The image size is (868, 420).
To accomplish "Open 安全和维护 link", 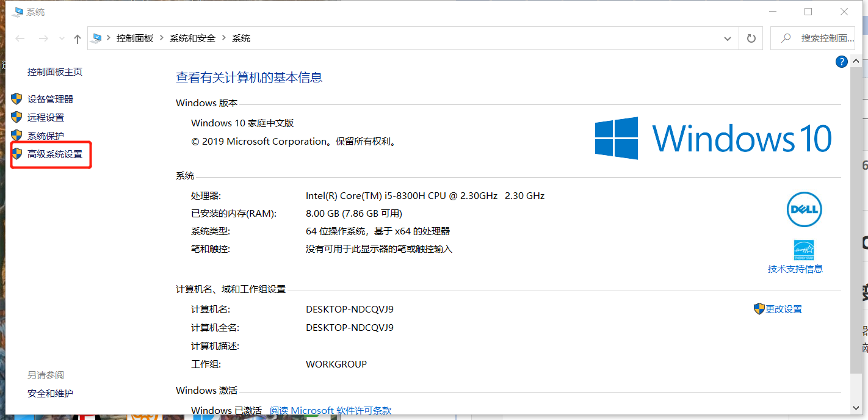I will point(50,393).
